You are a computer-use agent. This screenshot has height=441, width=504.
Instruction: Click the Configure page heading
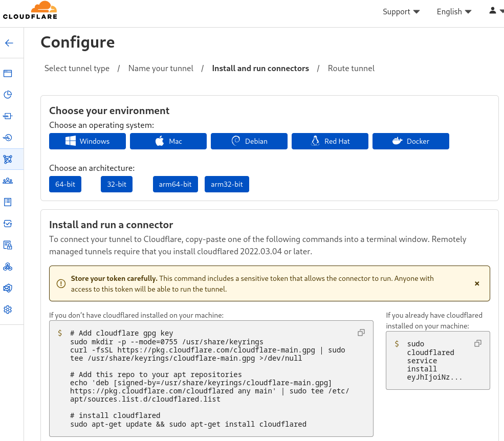pos(77,42)
